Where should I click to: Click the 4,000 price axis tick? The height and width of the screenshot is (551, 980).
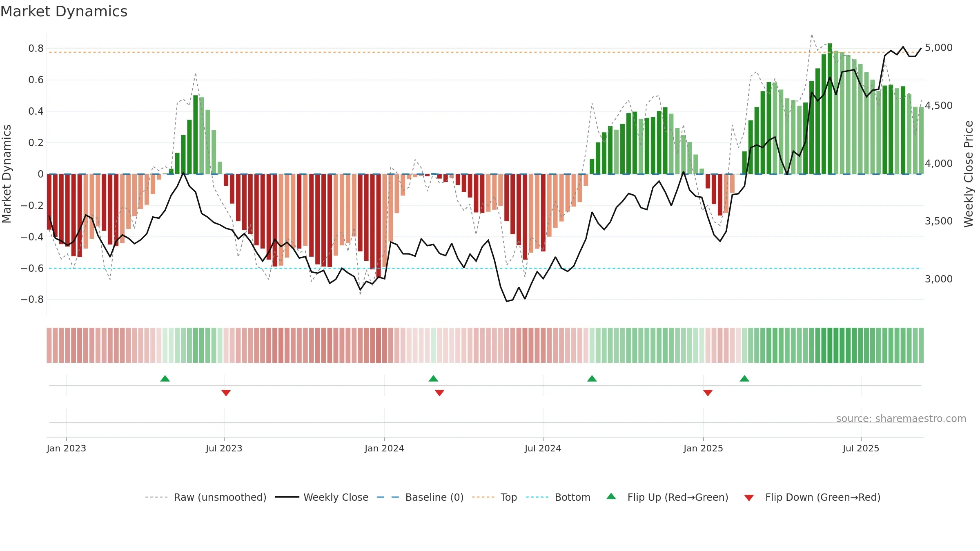[939, 164]
